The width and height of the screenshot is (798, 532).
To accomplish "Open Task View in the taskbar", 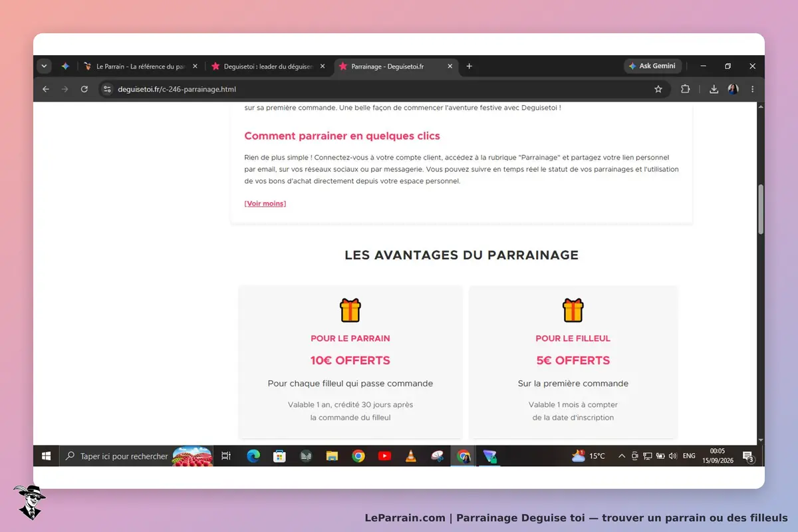I will click(226, 456).
